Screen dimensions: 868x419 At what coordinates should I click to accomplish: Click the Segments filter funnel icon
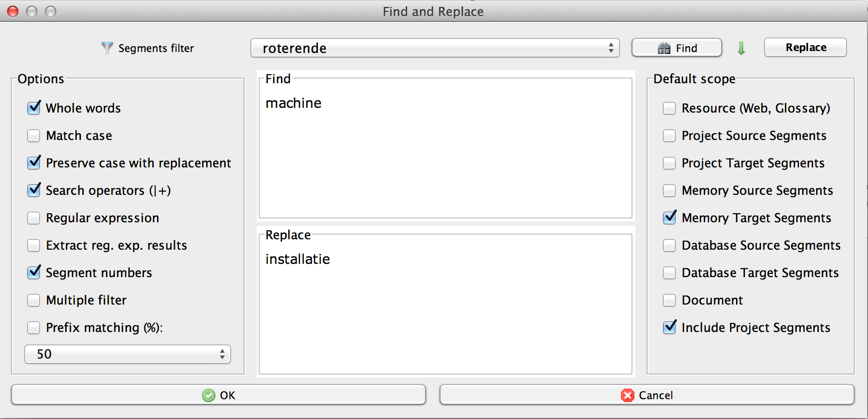coord(107,48)
